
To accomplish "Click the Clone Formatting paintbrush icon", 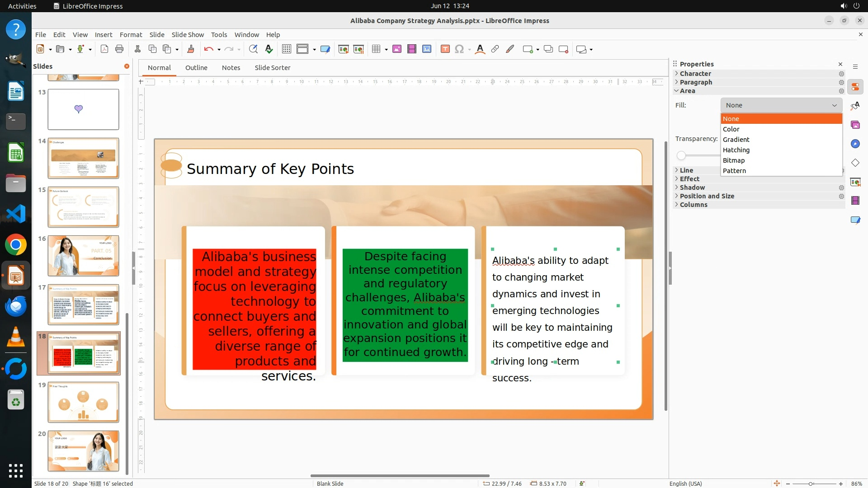I will click(190, 49).
